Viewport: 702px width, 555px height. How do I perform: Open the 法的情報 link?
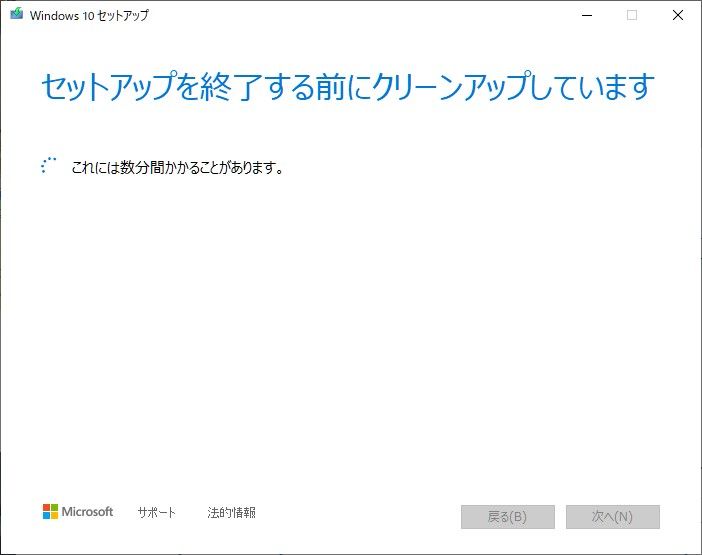[231, 512]
